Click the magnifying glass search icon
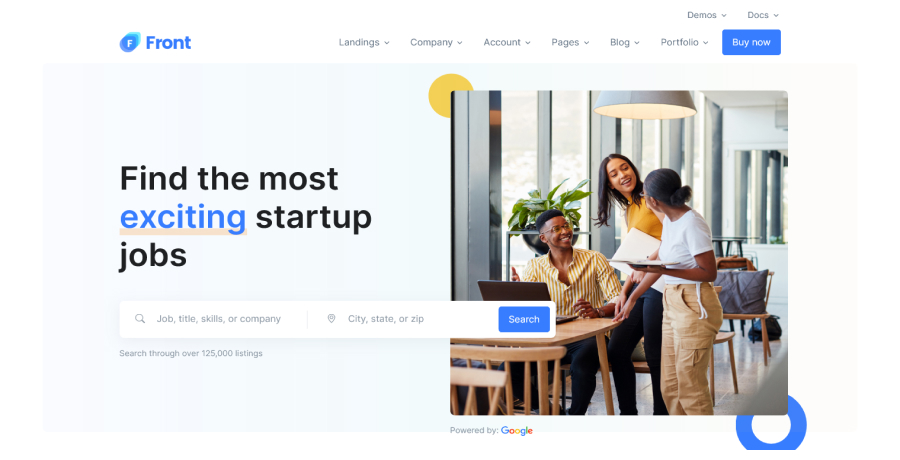The image size is (900, 460). (140, 318)
